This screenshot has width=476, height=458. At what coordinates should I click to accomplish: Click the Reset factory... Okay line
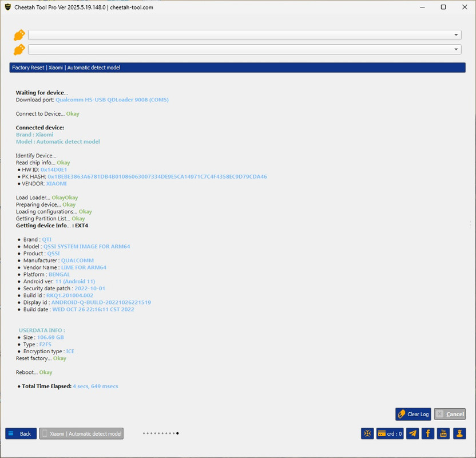point(41,358)
